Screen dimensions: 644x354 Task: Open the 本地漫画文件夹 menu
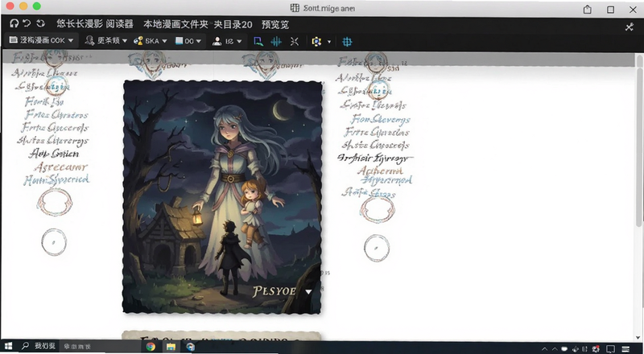[175, 24]
